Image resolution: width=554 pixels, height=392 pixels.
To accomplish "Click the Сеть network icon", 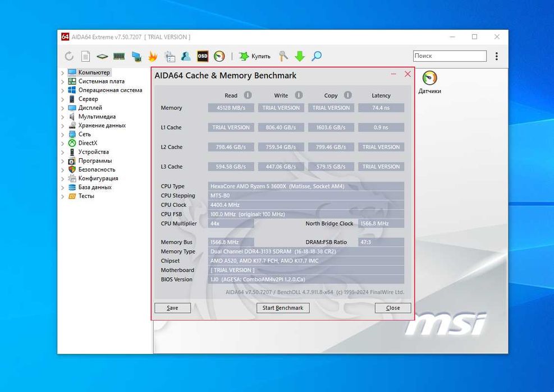I will pyautogui.click(x=72, y=134).
